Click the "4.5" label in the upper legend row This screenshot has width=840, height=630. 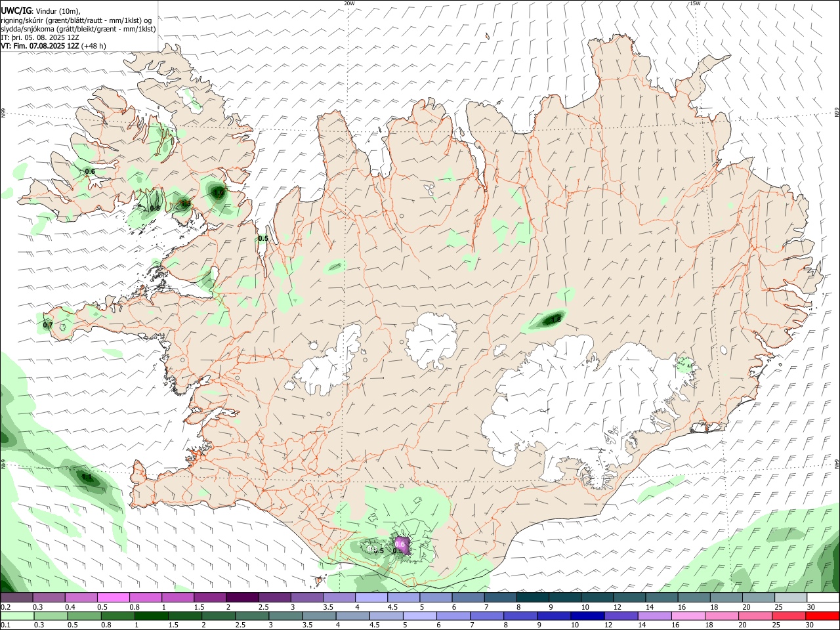coord(392,607)
